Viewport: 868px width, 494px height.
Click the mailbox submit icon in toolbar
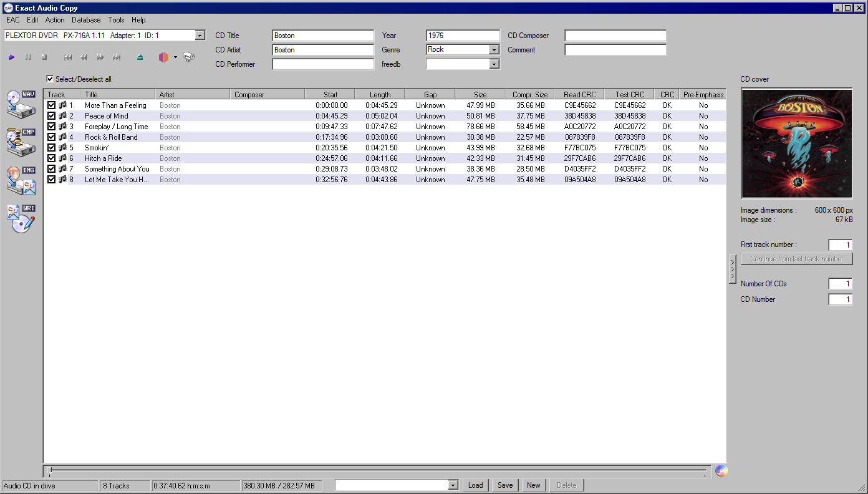tap(189, 57)
